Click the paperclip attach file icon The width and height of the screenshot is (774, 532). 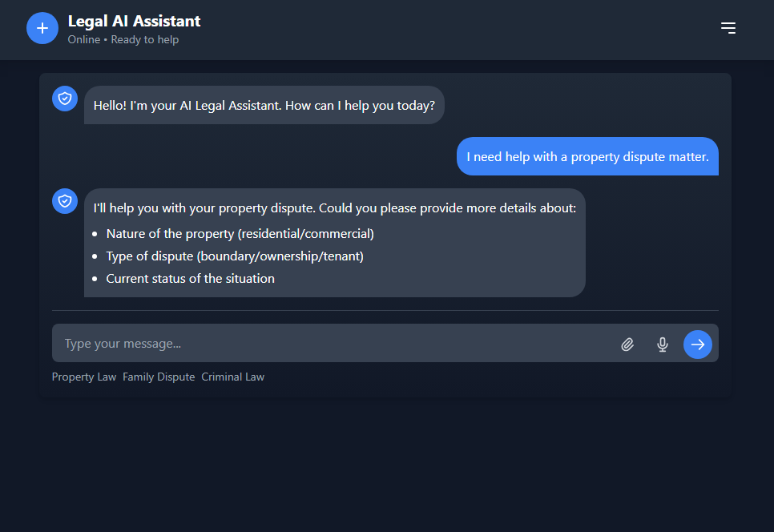coord(627,344)
